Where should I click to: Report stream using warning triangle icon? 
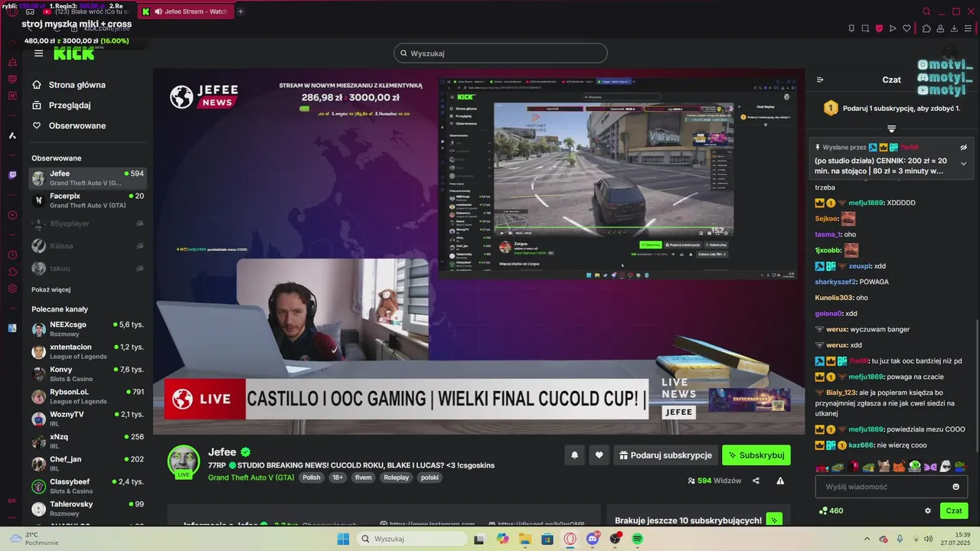pyautogui.click(x=780, y=481)
